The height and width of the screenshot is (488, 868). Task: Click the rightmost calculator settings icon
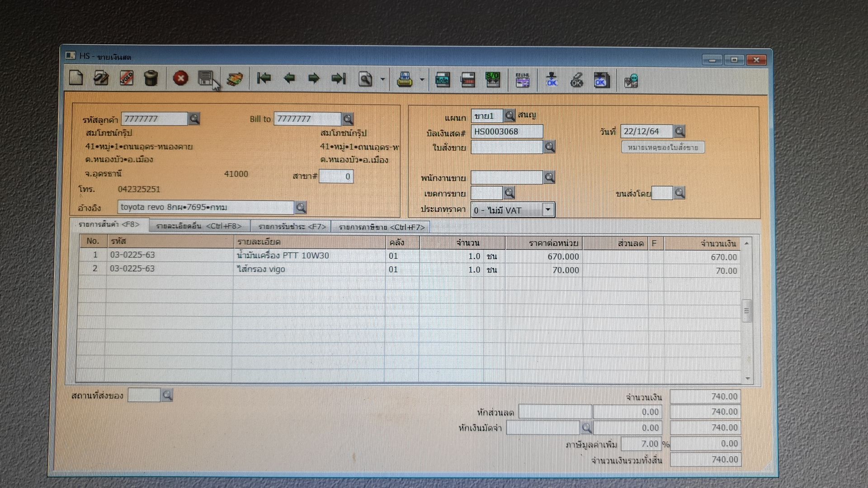(631, 81)
